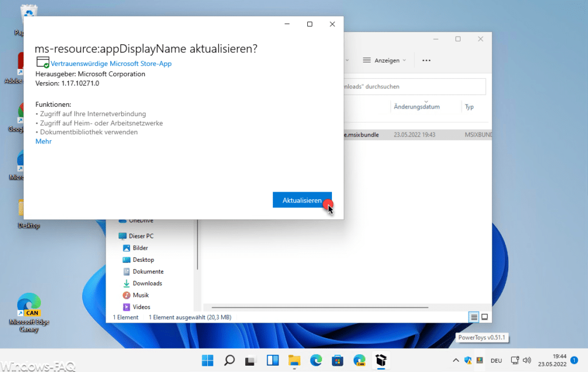
Task: Click the Dokumente folder icon
Action: click(126, 272)
